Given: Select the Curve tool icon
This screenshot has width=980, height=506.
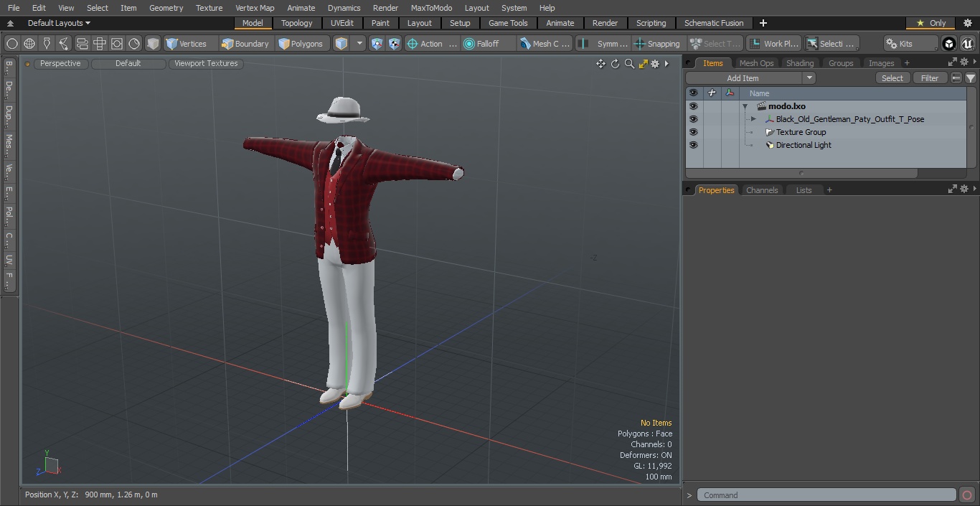Looking at the screenshot, I should (x=64, y=44).
